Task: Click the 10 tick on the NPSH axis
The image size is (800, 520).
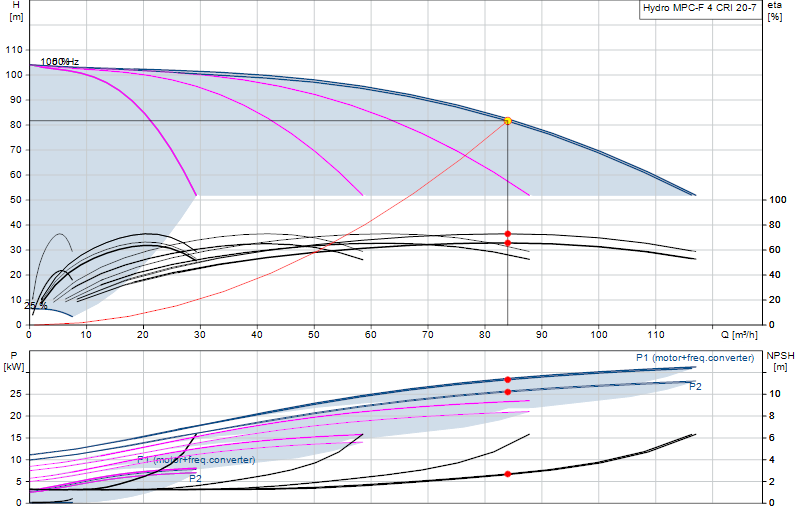Action: click(x=775, y=394)
